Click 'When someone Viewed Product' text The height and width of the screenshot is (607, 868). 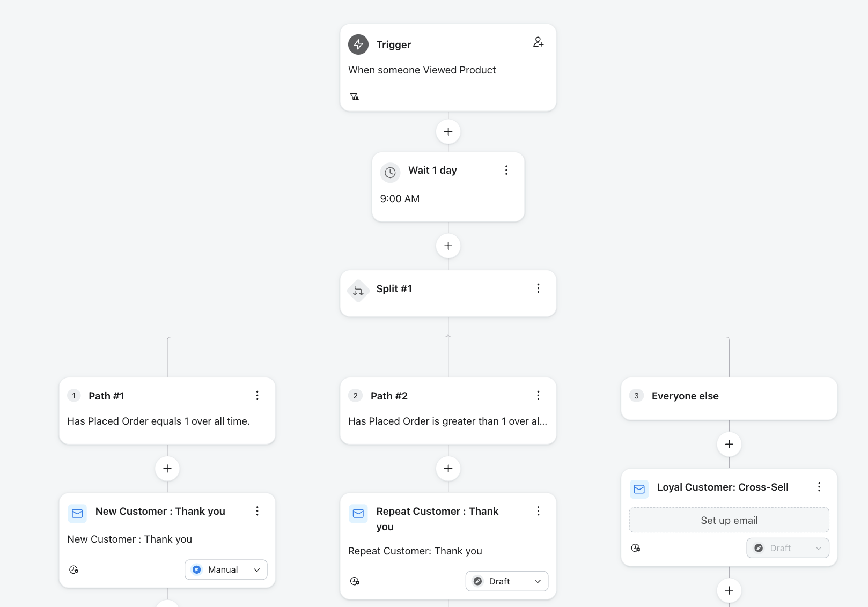(422, 70)
